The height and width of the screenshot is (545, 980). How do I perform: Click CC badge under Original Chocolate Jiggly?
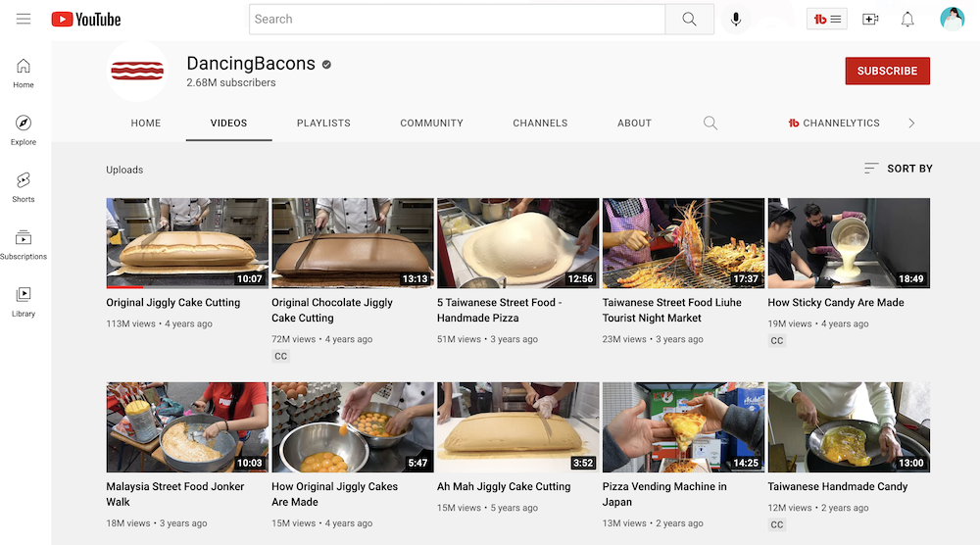click(x=280, y=356)
